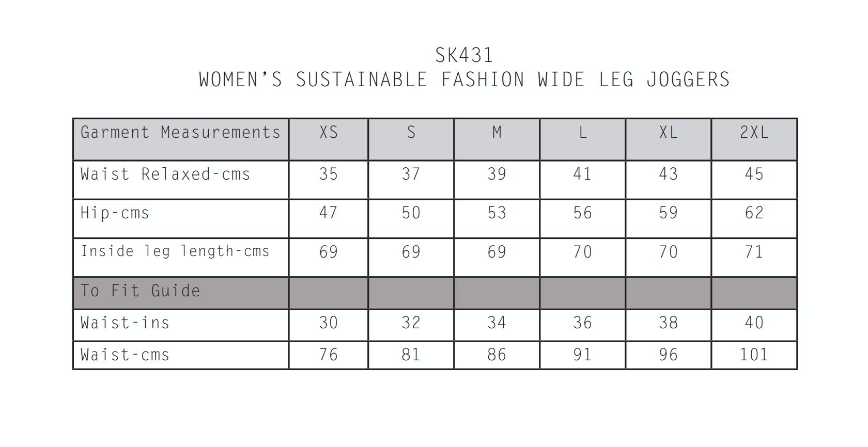
Task: Click the Waist-cms value 101 for 2XL
Action: pos(754,355)
